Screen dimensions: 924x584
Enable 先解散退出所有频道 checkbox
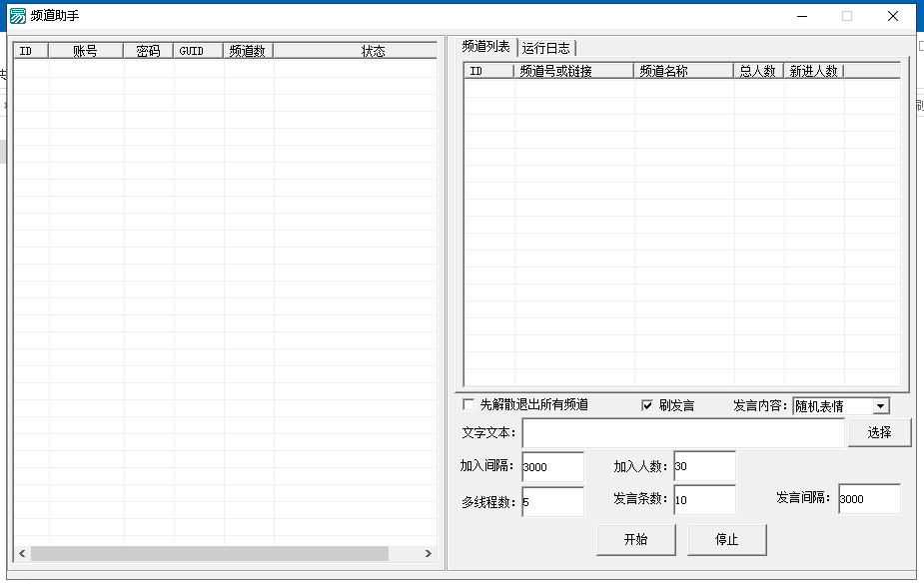(x=468, y=405)
